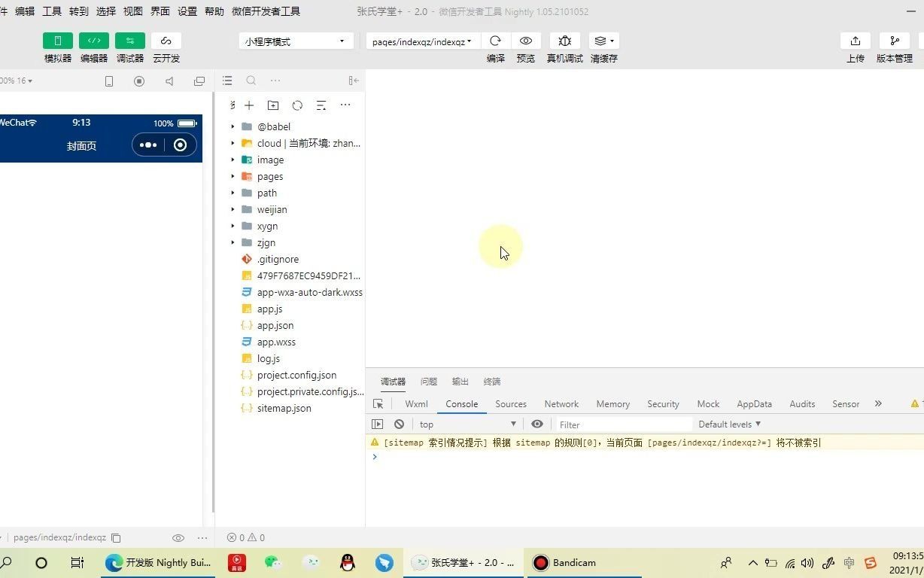
Task: Switch to the 输出 output tab
Action: (460, 382)
